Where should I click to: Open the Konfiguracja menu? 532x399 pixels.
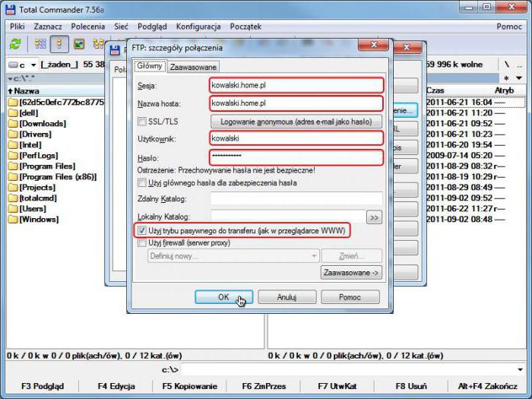[198, 27]
